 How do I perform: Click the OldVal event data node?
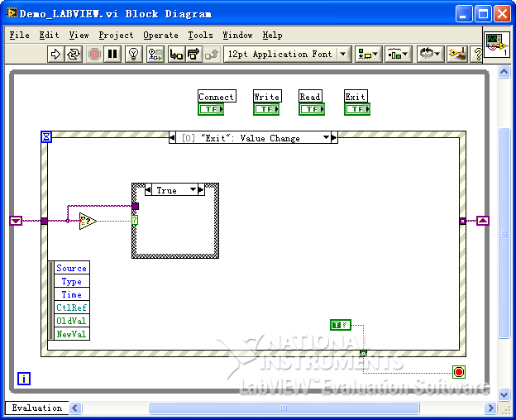(x=71, y=321)
